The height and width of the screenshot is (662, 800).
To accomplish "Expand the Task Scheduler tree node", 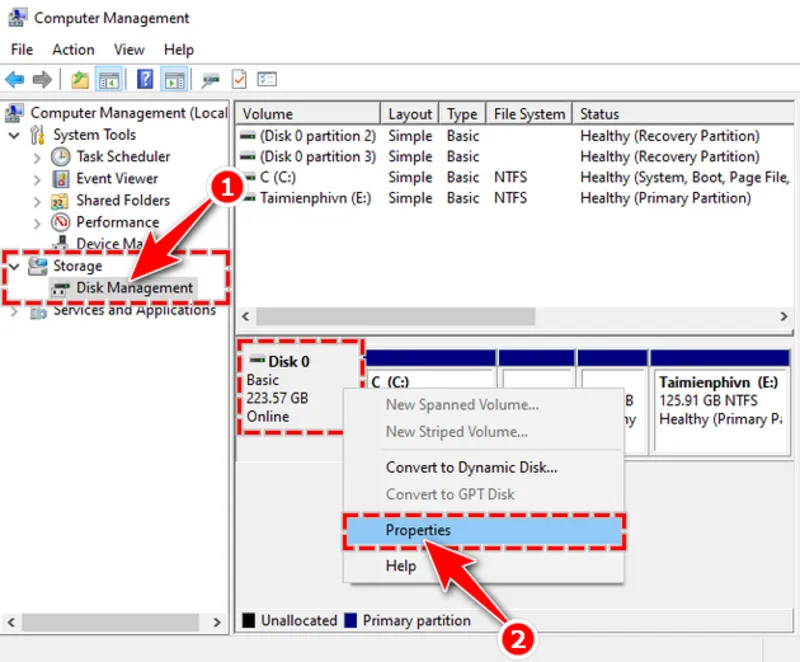I will 37,157.
